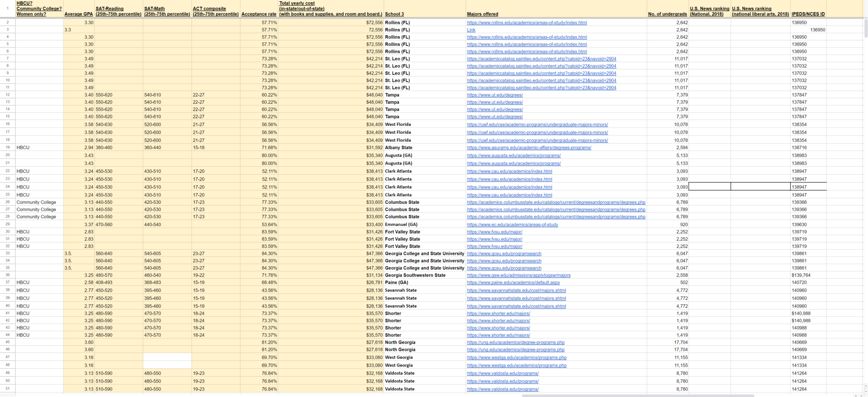Image resolution: width=868 pixels, height=397 pixels.
Task: Select the 'Acceptance rate' header cell
Action: click(259, 9)
